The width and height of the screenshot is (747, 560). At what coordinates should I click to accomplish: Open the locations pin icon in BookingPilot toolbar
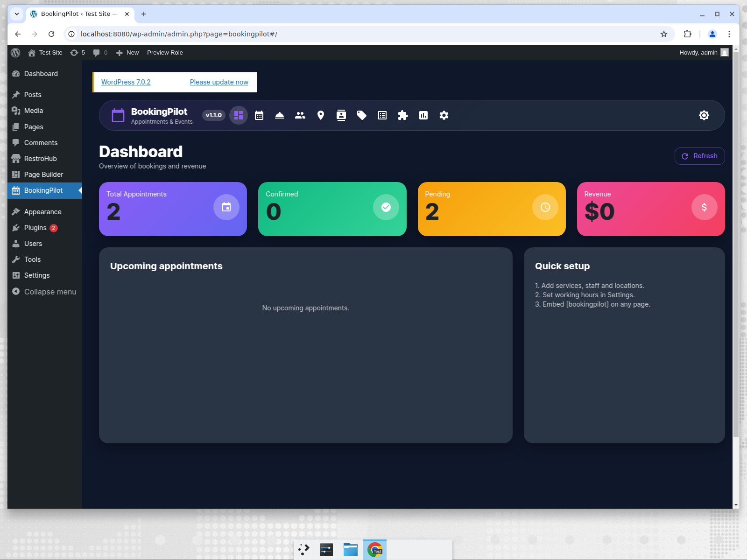[321, 115]
